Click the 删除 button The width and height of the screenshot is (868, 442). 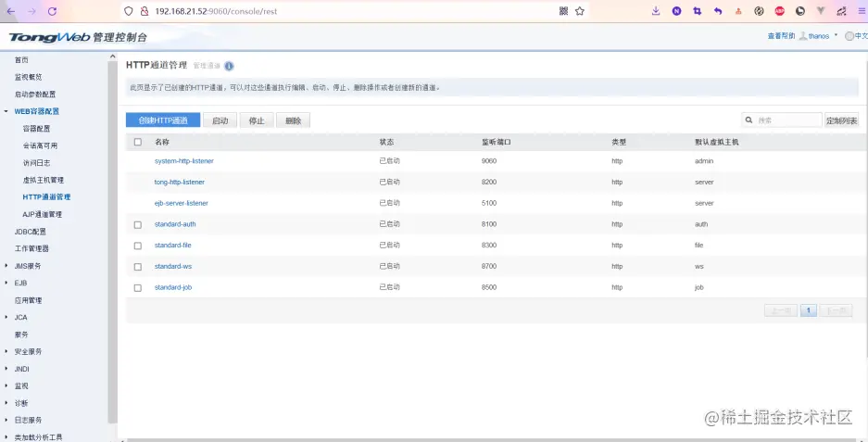coord(294,120)
